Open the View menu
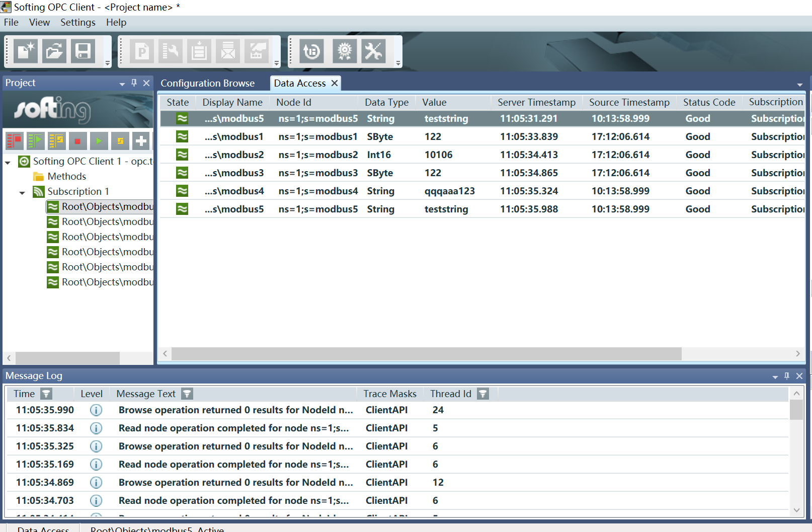This screenshot has width=812, height=532. tap(39, 22)
